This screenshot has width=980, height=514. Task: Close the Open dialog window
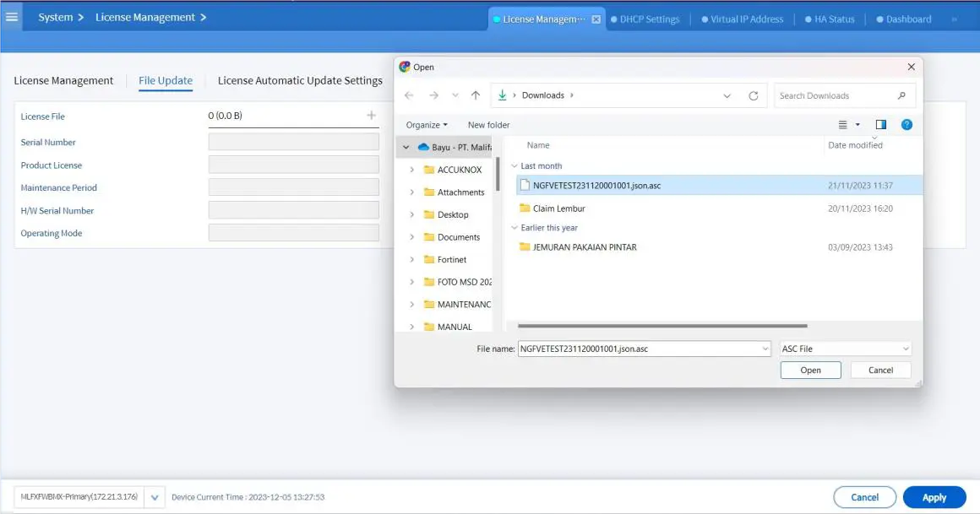(912, 67)
